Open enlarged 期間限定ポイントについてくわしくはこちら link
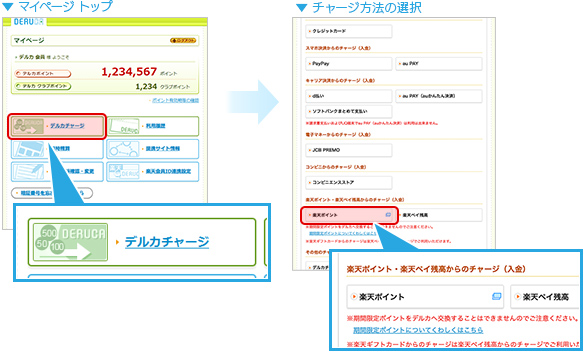585x360 pixels. coord(418,330)
